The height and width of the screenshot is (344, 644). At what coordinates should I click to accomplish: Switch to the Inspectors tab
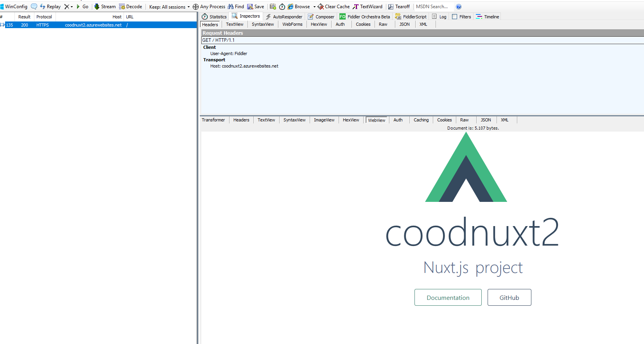[x=246, y=16]
